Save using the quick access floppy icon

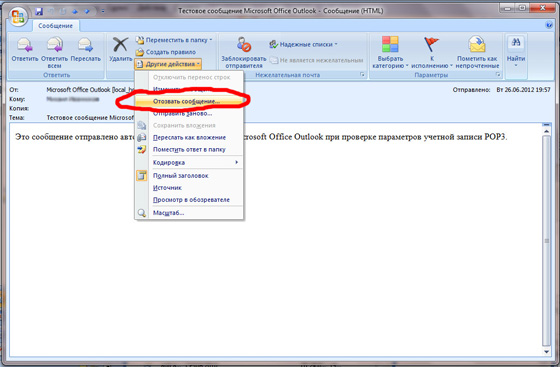(x=39, y=11)
